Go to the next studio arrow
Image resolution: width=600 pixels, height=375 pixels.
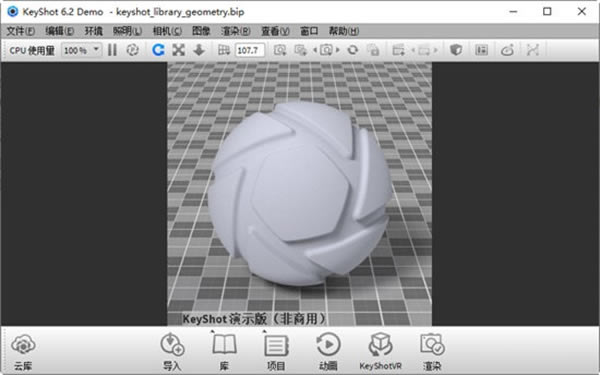[435, 50]
